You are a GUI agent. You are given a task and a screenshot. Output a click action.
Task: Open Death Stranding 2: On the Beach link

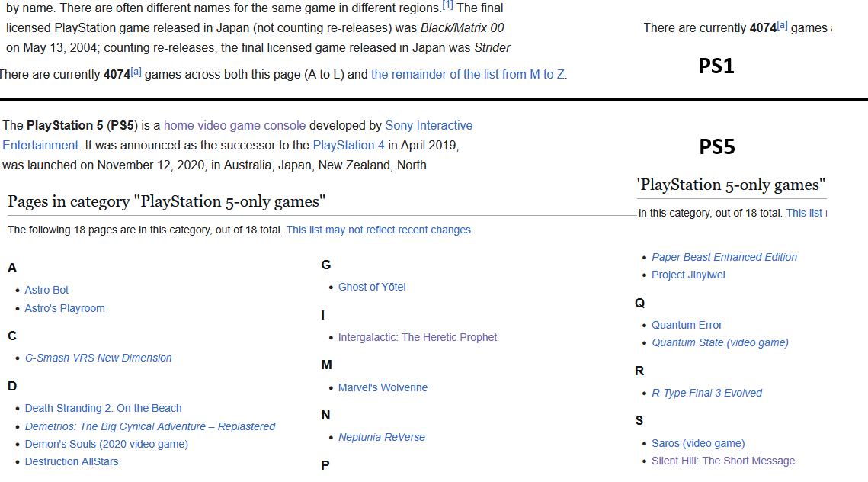[103, 408]
